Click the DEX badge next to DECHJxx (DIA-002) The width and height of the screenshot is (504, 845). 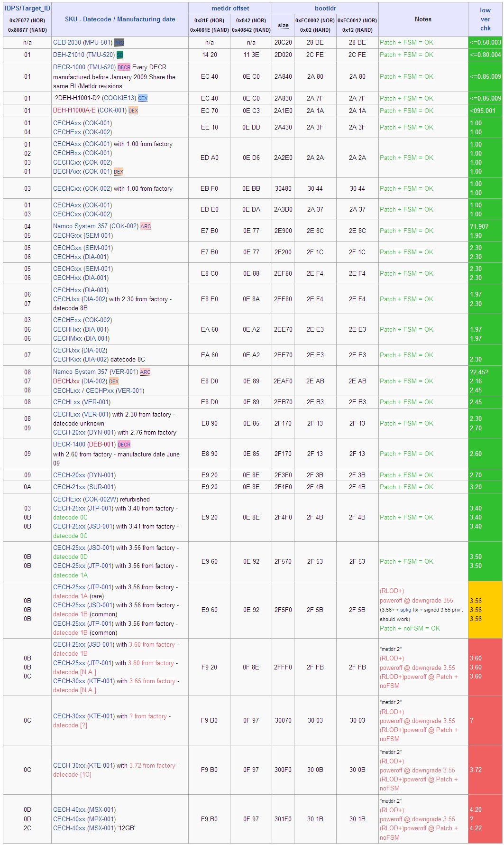point(114,381)
